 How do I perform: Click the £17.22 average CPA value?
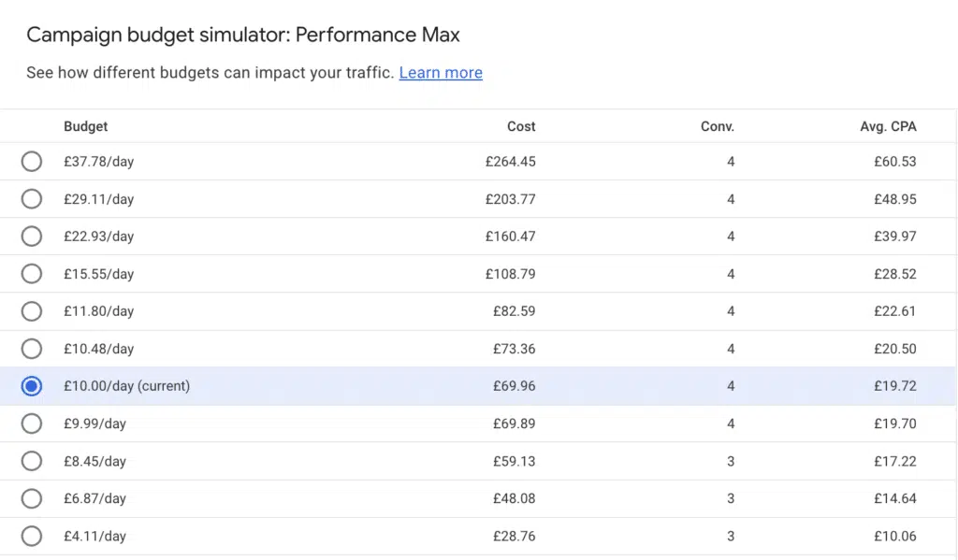tap(895, 462)
